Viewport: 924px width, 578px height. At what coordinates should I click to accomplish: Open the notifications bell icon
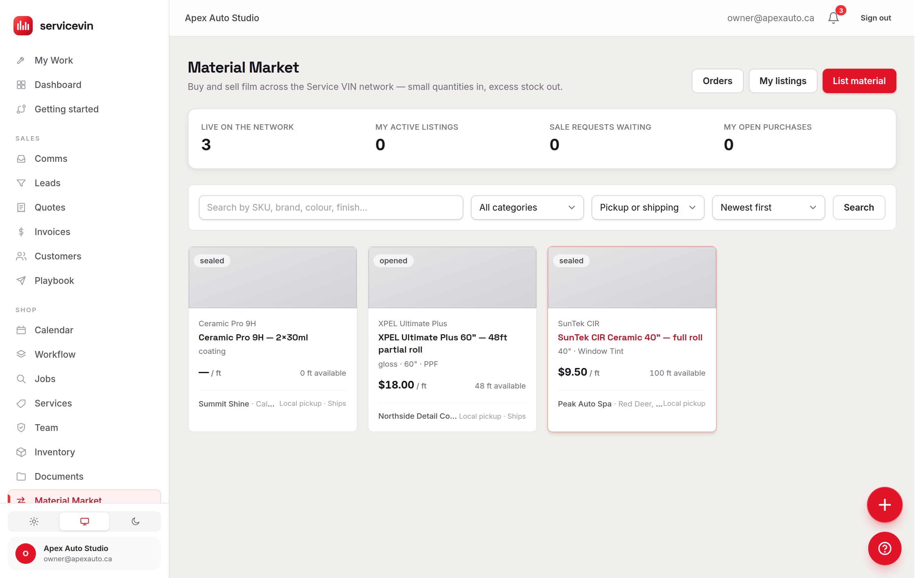click(x=833, y=18)
